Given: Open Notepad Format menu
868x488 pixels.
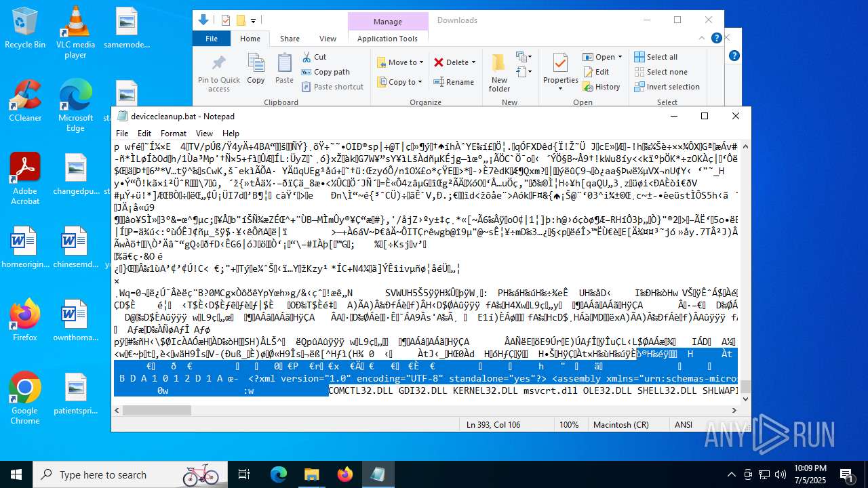Looking at the screenshot, I should coord(174,134).
